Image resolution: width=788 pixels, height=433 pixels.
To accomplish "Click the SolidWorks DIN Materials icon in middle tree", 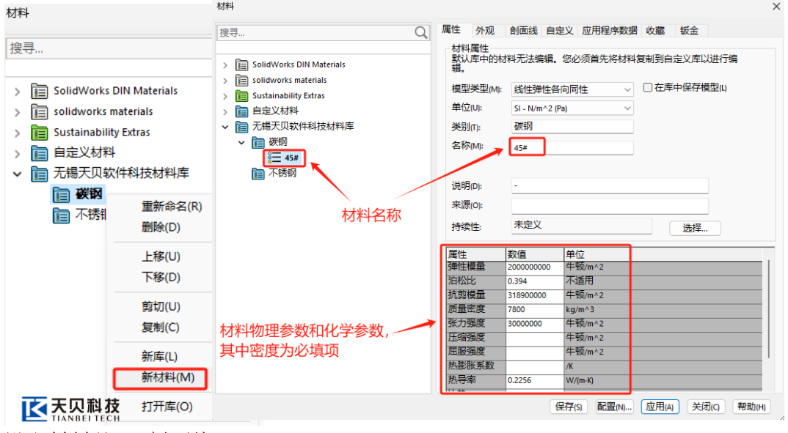I will (243, 64).
